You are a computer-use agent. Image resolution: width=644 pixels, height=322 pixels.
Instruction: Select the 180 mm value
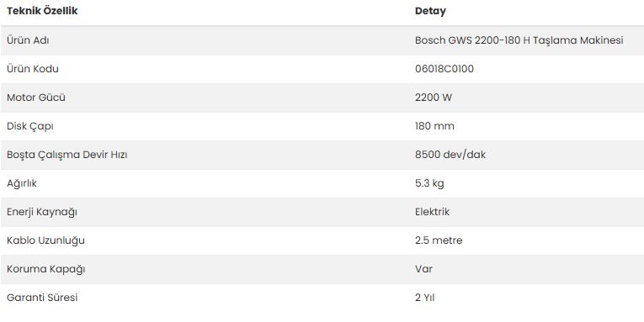434,126
